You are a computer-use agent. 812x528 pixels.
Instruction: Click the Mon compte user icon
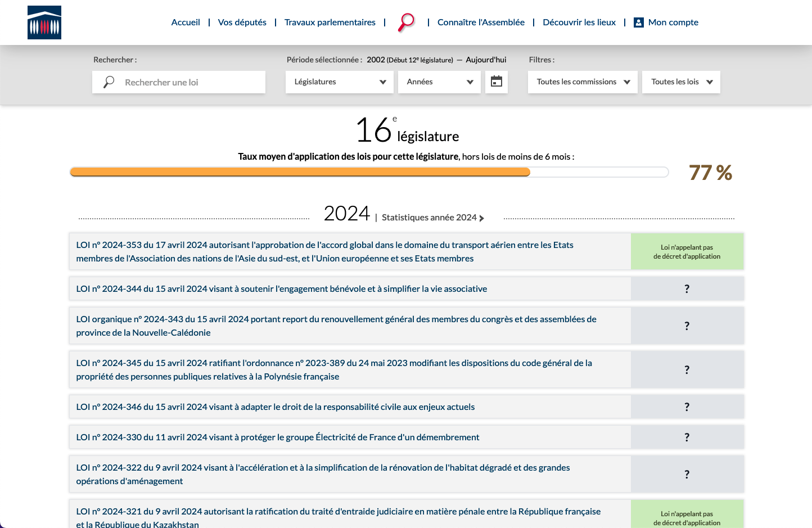coord(638,22)
